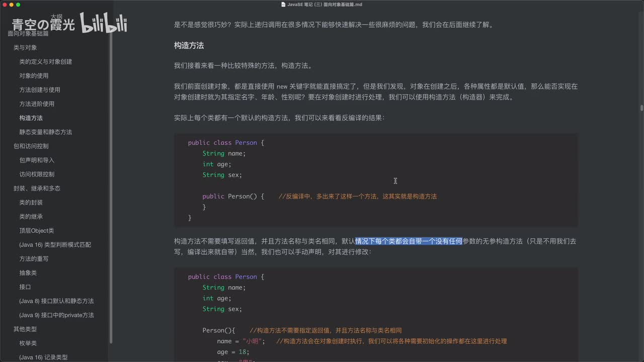The image size is (644, 362).
Task: Open (Java 8) 接口默认和静态方法 entry
Action: tap(56, 301)
